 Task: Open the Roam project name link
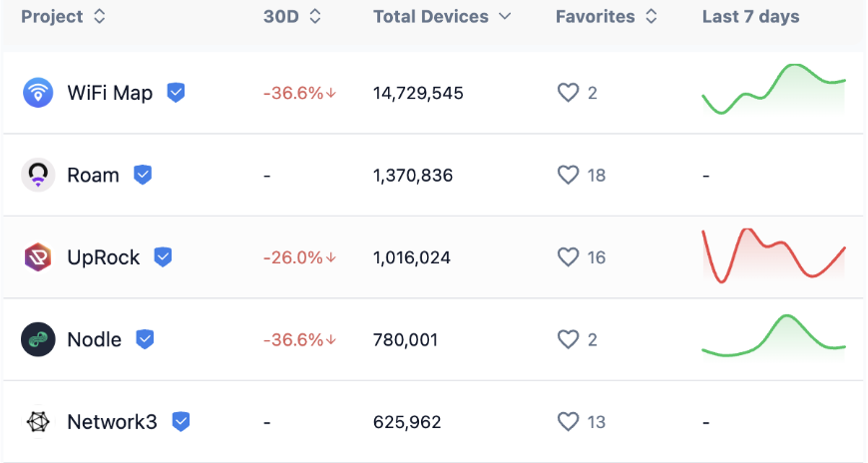tap(93, 176)
